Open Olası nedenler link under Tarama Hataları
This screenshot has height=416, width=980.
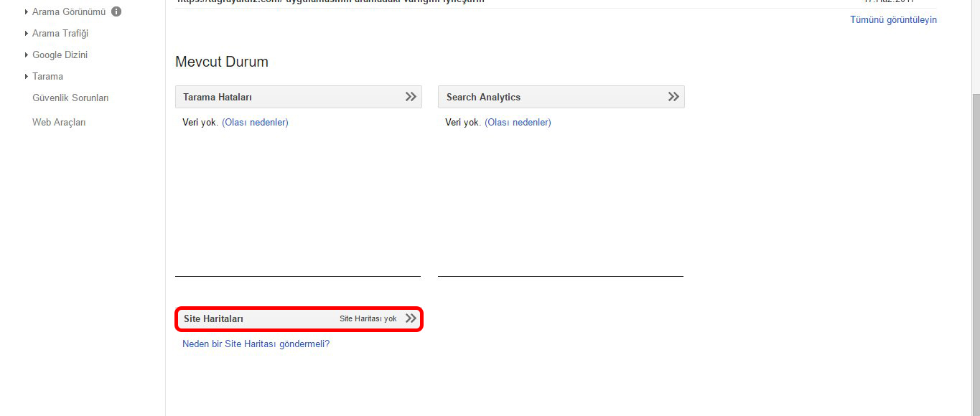pos(255,122)
